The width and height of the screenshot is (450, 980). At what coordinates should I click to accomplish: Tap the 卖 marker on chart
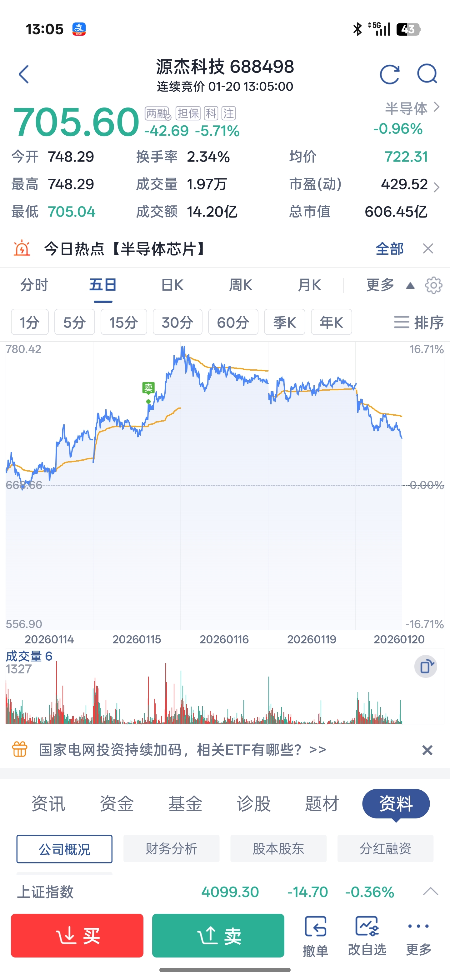pos(148,388)
